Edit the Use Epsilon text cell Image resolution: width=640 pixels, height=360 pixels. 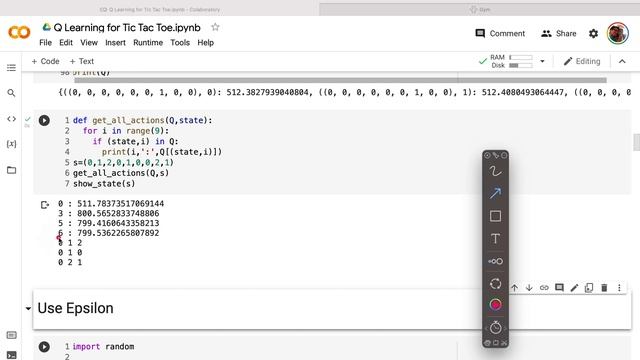[574, 288]
